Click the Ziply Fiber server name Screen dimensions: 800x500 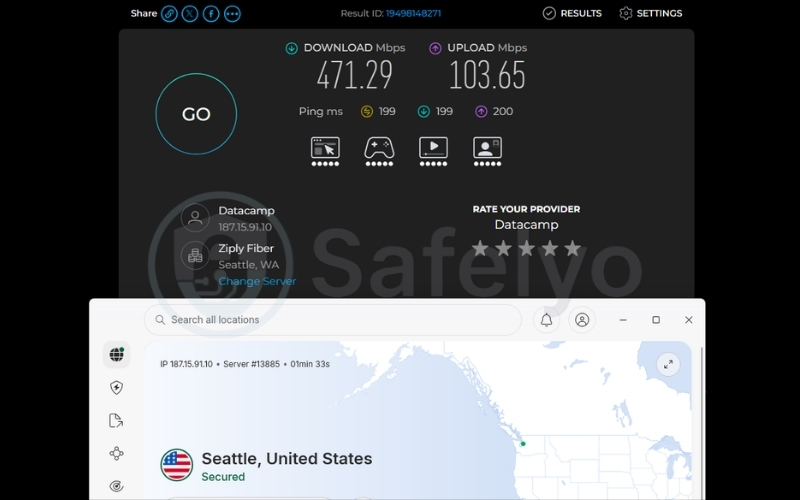(246, 248)
